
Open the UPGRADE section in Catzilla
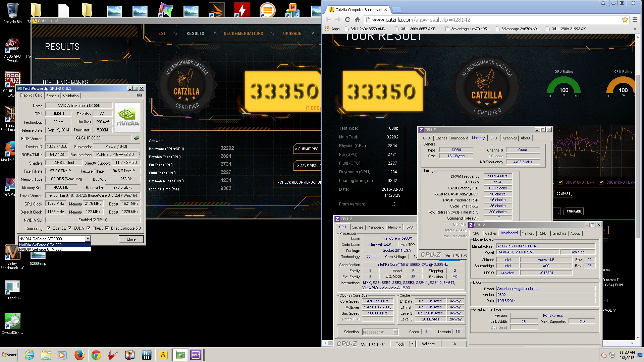292,34
